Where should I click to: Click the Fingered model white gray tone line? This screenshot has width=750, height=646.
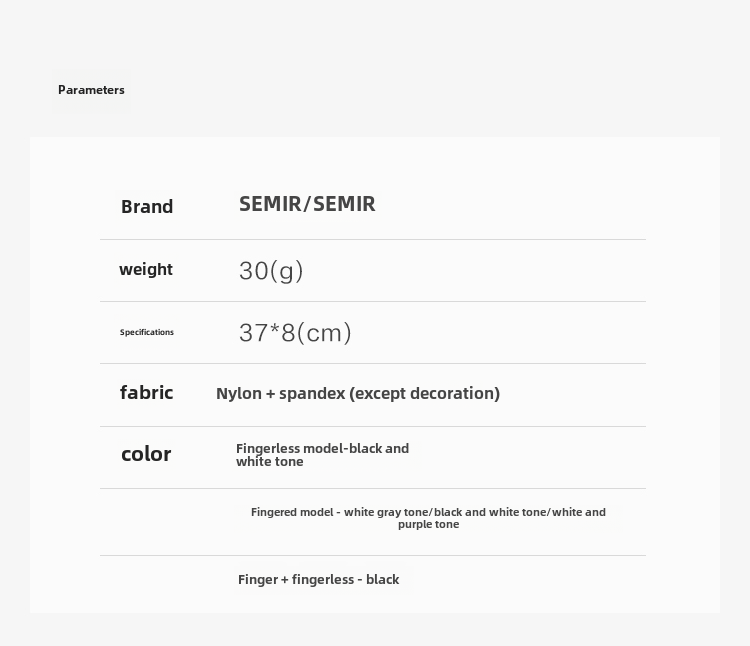pyautogui.click(x=428, y=512)
